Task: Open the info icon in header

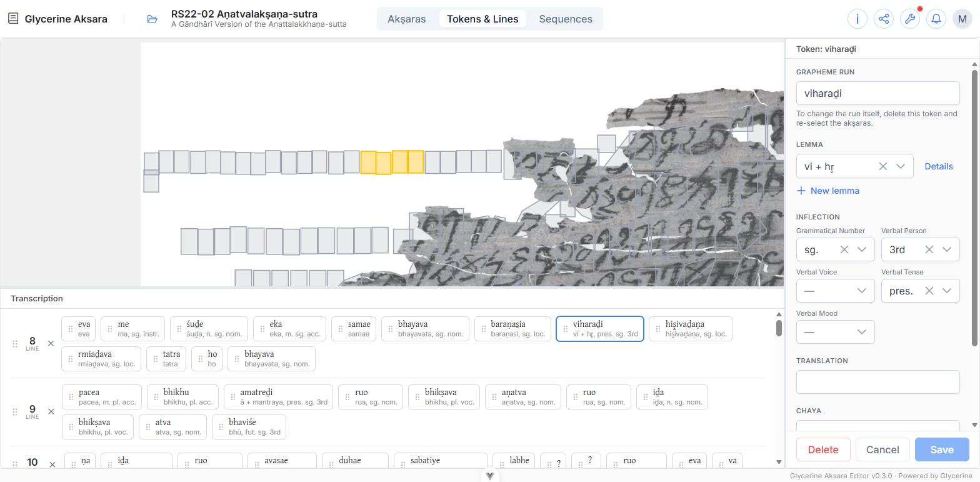Action: pos(857,19)
